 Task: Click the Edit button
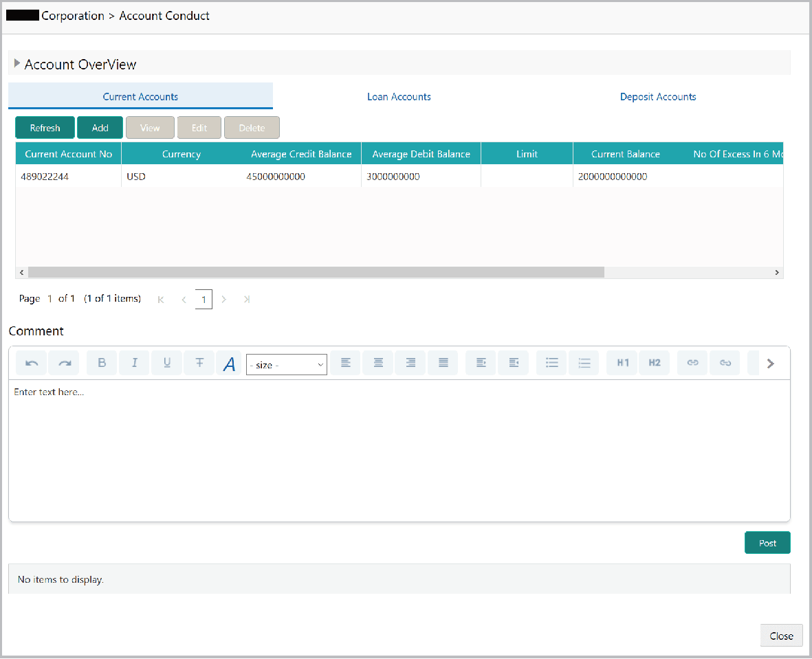pyautogui.click(x=199, y=128)
